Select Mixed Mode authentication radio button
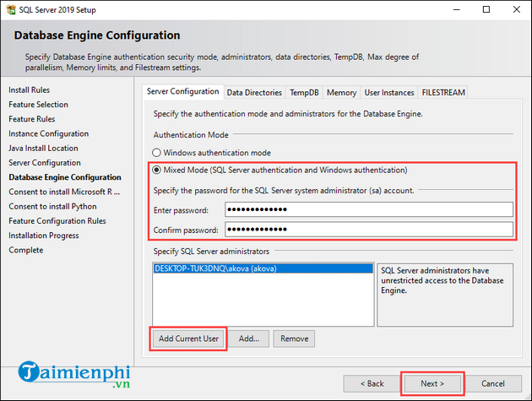The width and height of the screenshot is (532, 401). [156, 170]
